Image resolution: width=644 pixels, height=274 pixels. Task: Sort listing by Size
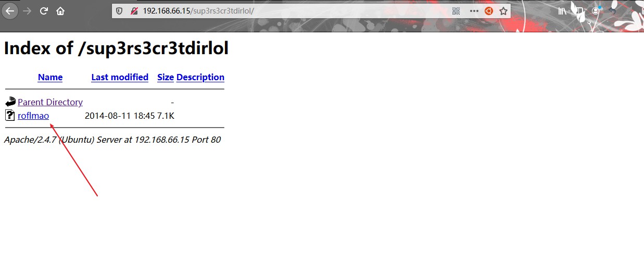[166, 77]
